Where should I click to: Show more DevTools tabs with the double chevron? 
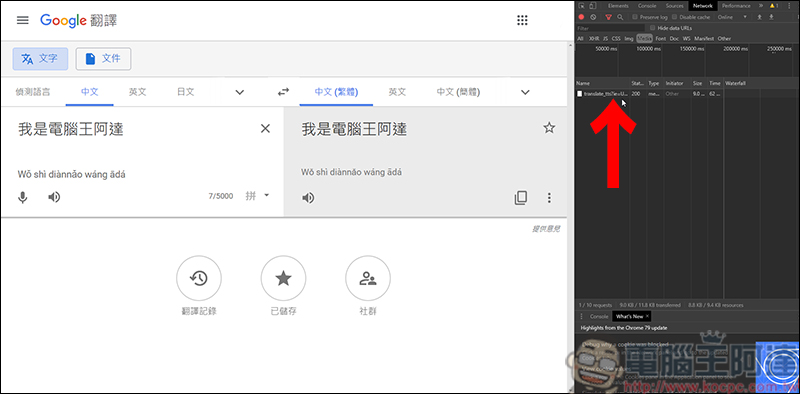pyautogui.click(x=761, y=6)
